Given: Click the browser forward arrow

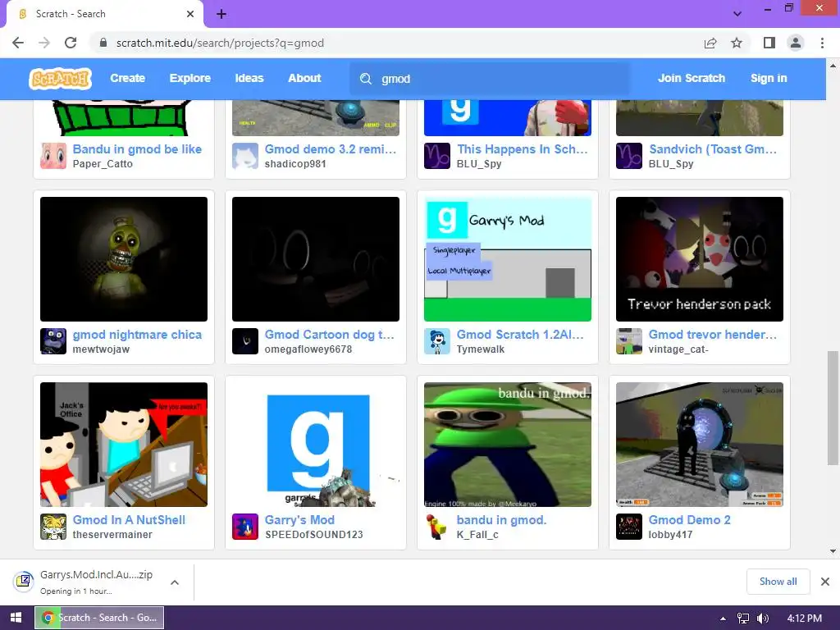Looking at the screenshot, I should coord(44,43).
